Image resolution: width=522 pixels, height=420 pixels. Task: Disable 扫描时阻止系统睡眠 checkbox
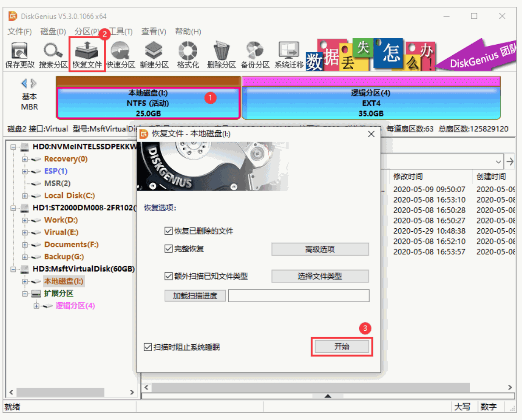[x=148, y=347]
